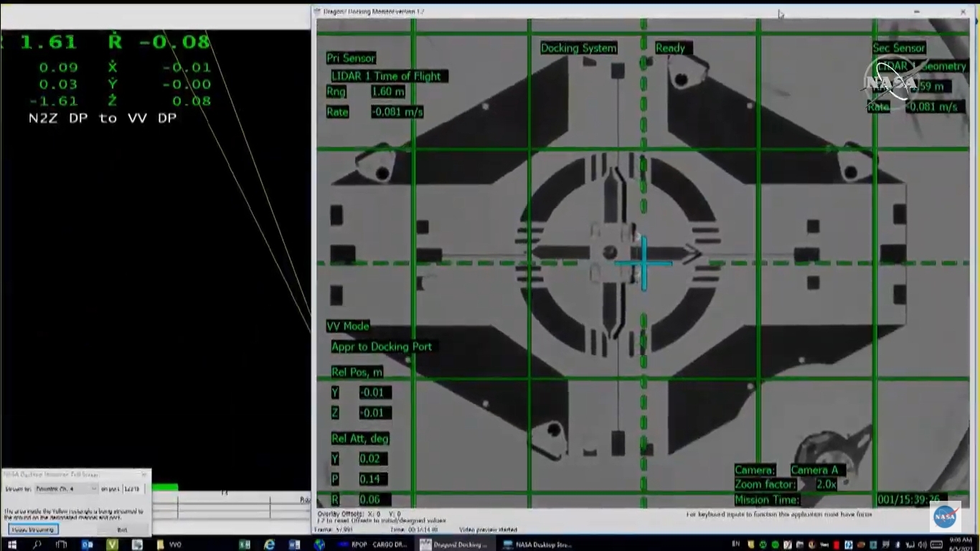Open the globe app on the taskbar

[x=320, y=545]
